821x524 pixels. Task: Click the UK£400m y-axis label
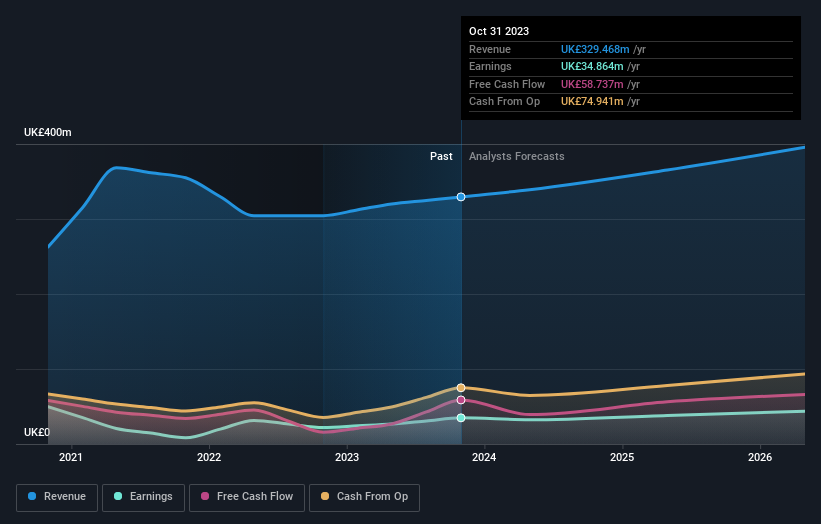pyautogui.click(x=48, y=132)
